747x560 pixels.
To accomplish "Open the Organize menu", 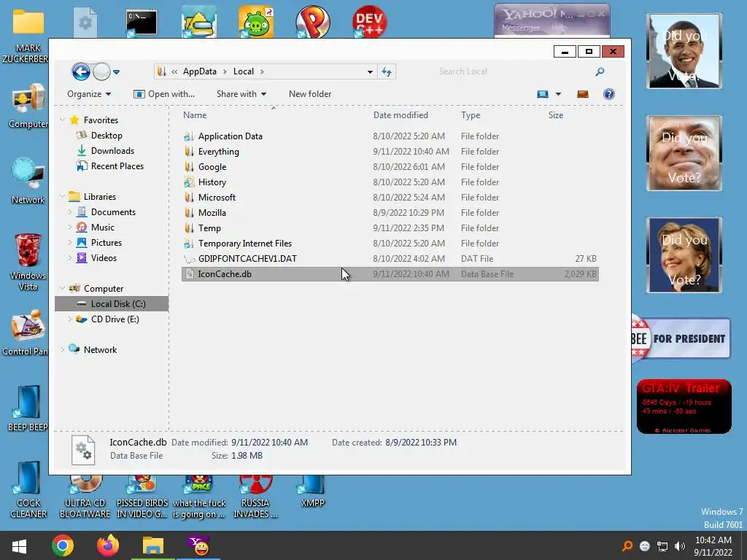I will 89,94.
